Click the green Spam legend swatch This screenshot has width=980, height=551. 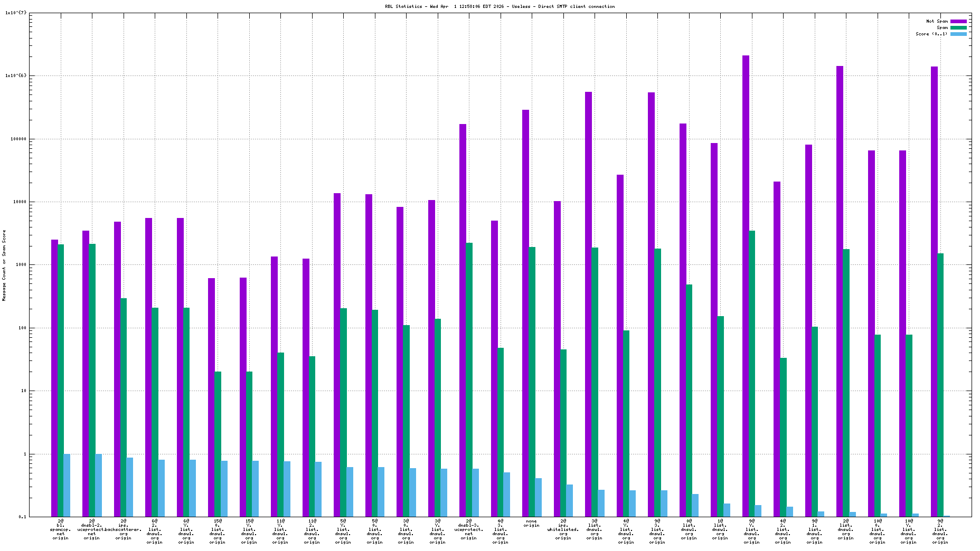pyautogui.click(x=958, y=27)
